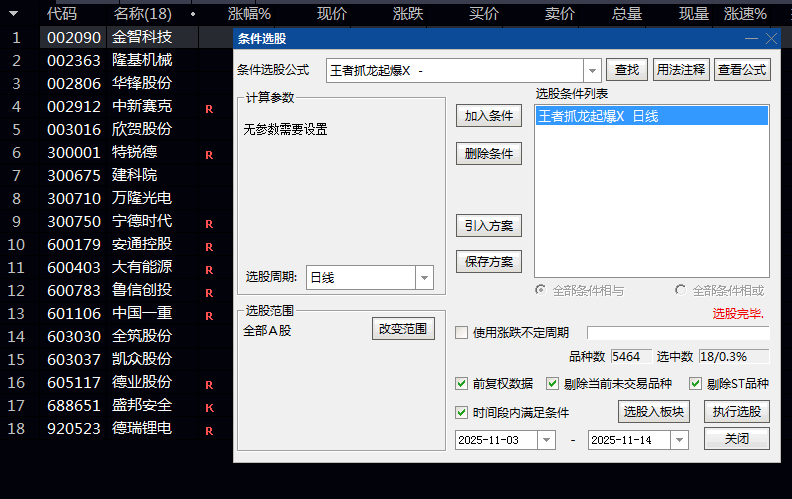Image resolution: width=792 pixels, height=499 pixels.
Task: Click 保存方案 button
Action: [488, 262]
